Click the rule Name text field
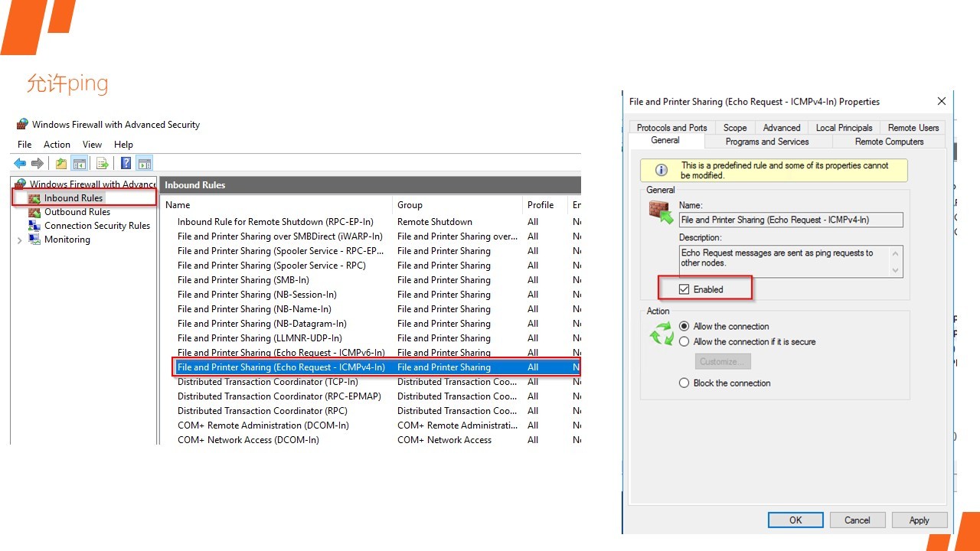The width and height of the screenshot is (980, 551). click(791, 220)
